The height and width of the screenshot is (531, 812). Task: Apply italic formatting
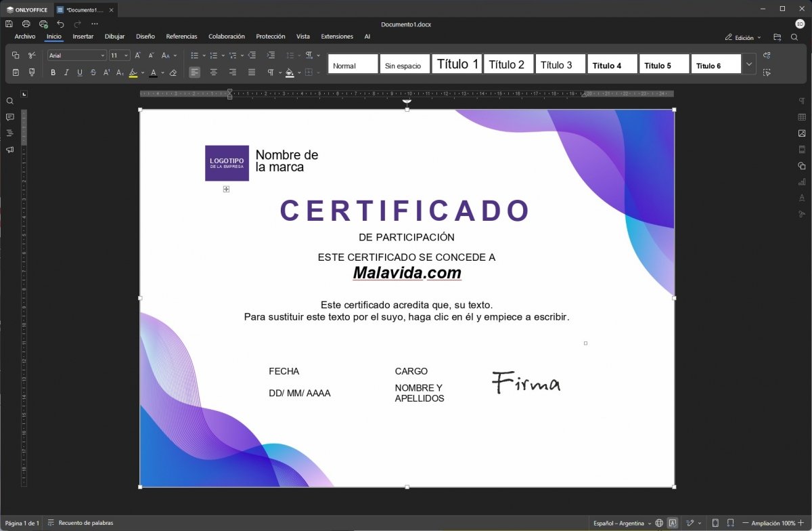[66, 72]
